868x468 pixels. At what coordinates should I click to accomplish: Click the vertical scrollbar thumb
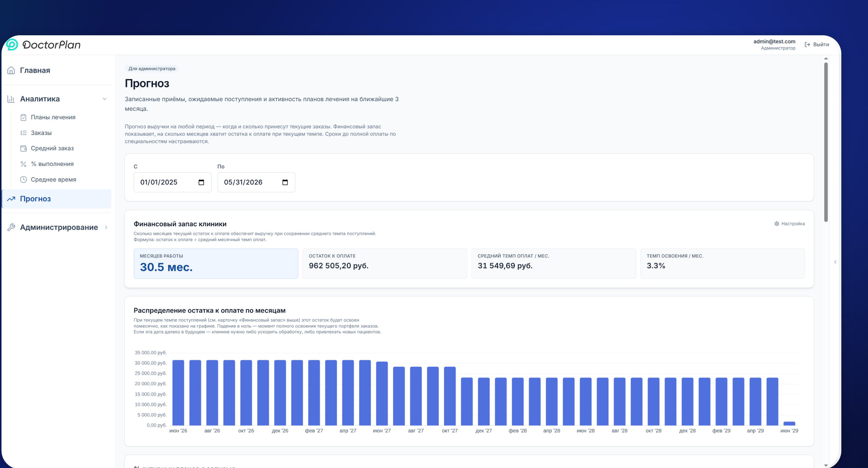tap(826, 142)
